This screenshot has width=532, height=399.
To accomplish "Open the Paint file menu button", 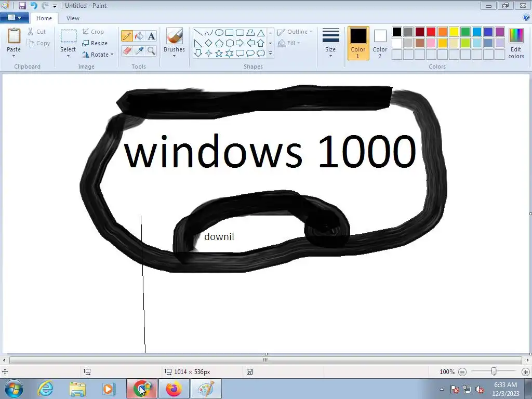I will pyautogui.click(x=14, y=18).
